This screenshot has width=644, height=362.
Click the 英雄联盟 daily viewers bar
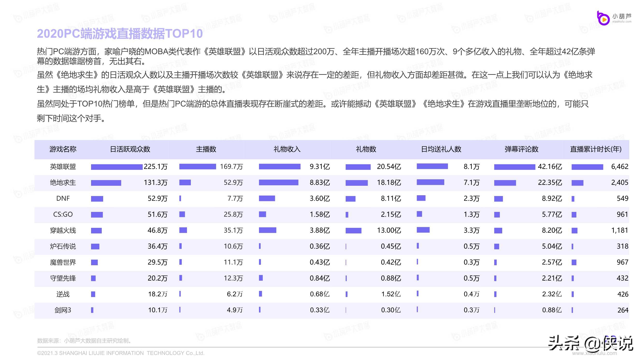(117, 167)
